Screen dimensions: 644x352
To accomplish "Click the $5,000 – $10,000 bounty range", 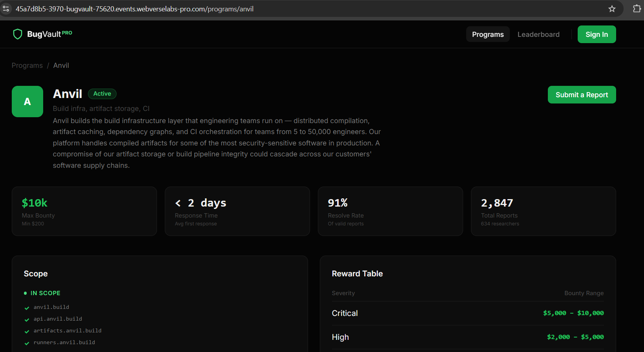I will (x=573, y=313).
